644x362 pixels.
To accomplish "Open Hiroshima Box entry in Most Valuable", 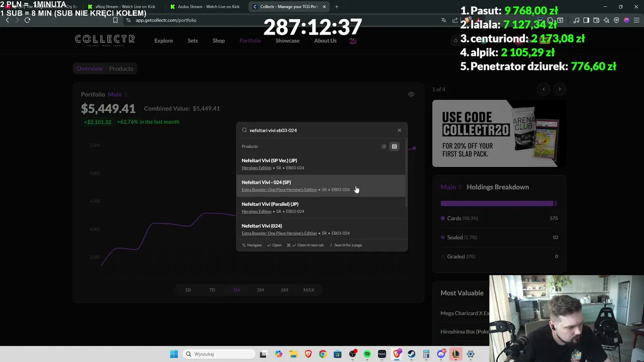I will [465, 332].
